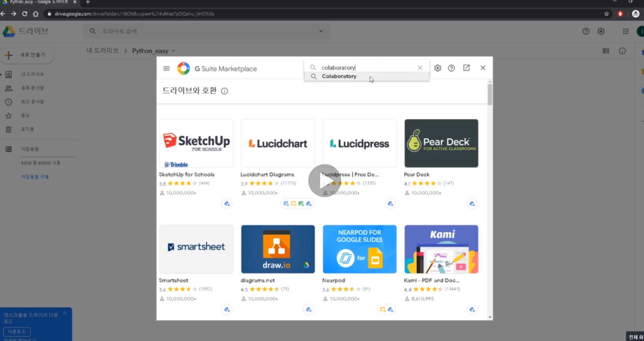
Task: Dismiss the desktop Drive download banner
Action: [x=65, y=313]
